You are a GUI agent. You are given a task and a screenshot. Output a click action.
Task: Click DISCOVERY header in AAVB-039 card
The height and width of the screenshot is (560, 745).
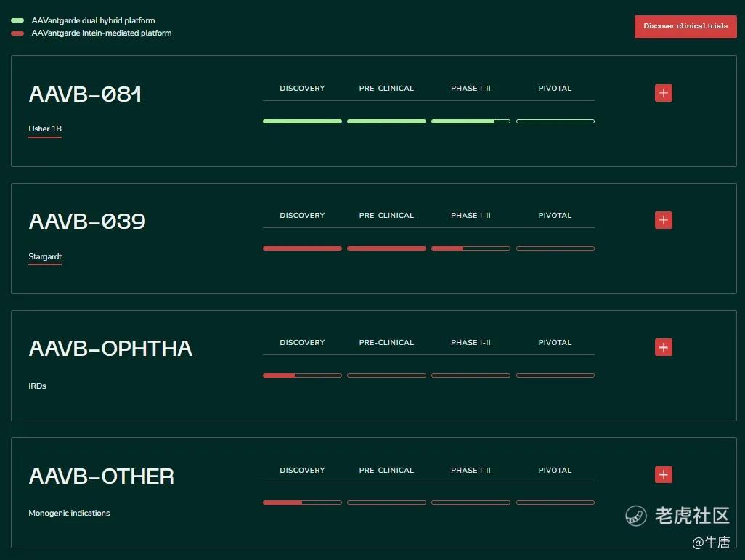coord(302,215)
